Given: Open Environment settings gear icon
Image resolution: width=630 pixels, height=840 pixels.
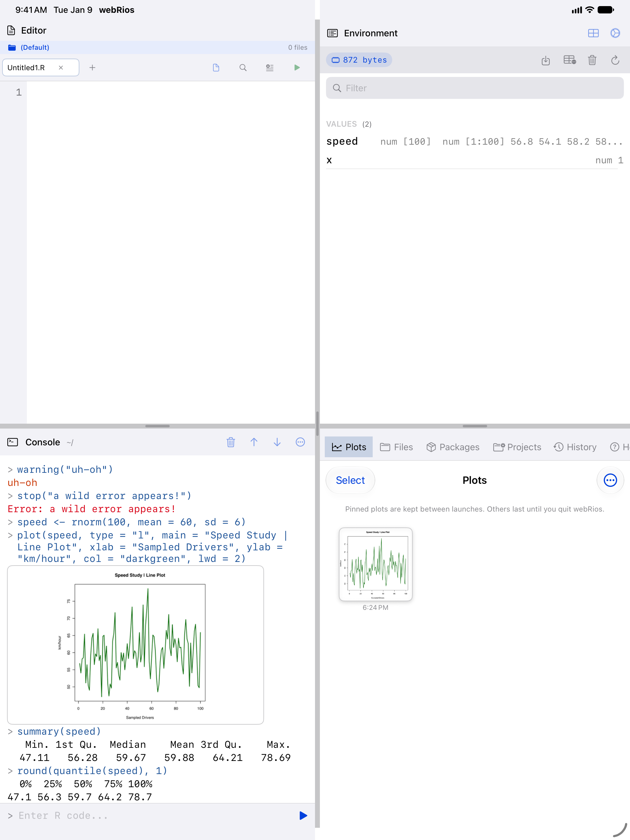Looking at the screenshot, I should 615,33.
